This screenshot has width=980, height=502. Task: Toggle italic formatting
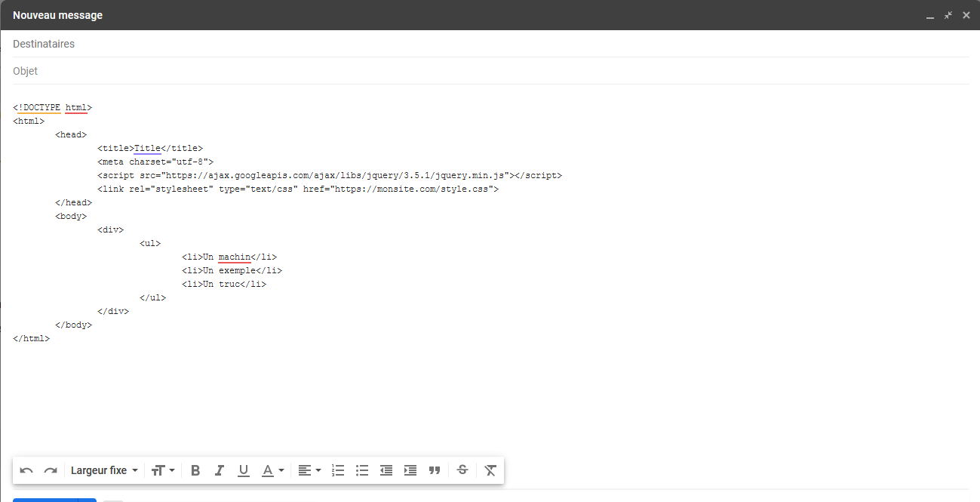(x=220, y=470)
